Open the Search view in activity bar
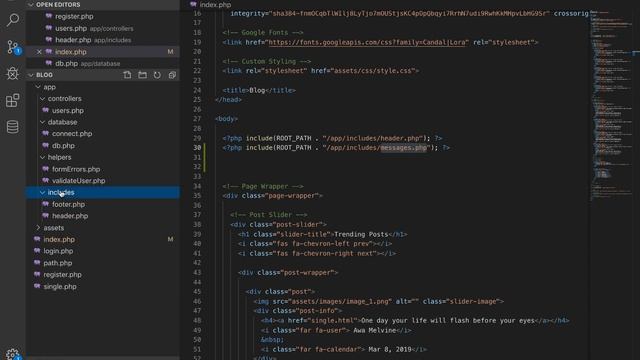 [x=13, y=19]
